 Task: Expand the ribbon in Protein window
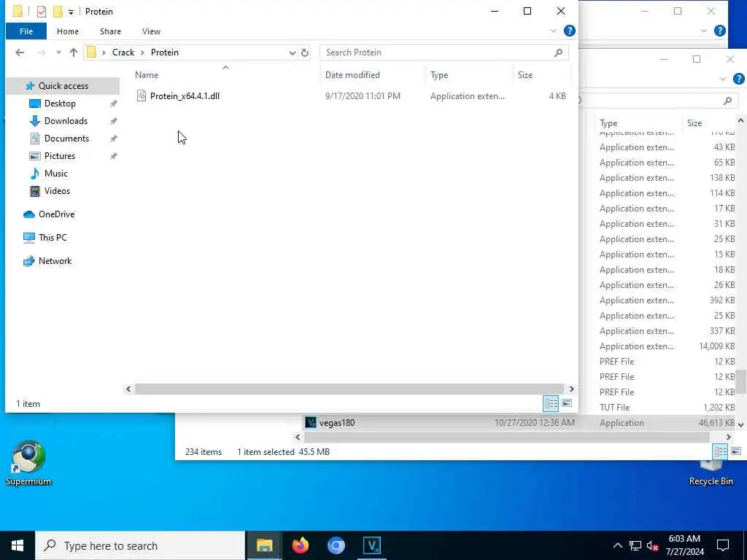553,31
